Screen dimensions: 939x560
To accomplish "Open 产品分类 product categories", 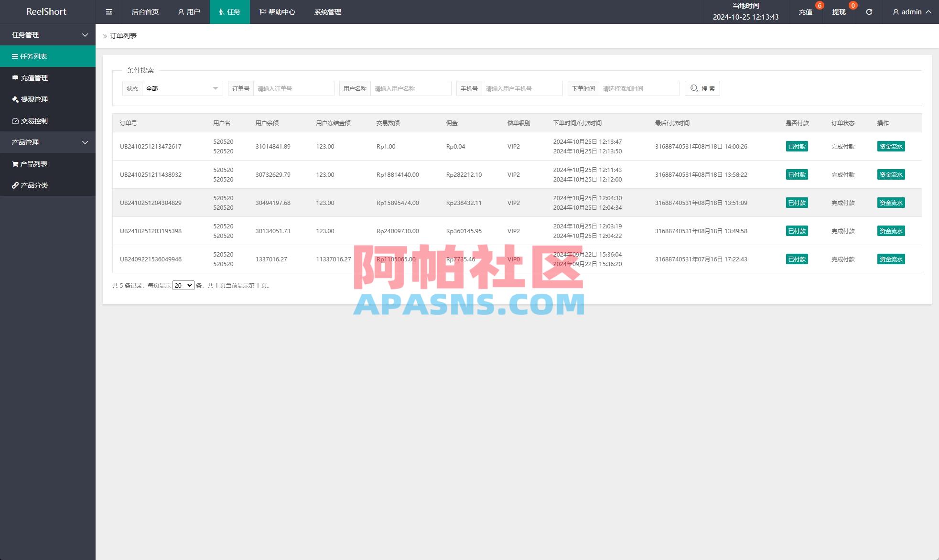I will [x=33, y=185].
